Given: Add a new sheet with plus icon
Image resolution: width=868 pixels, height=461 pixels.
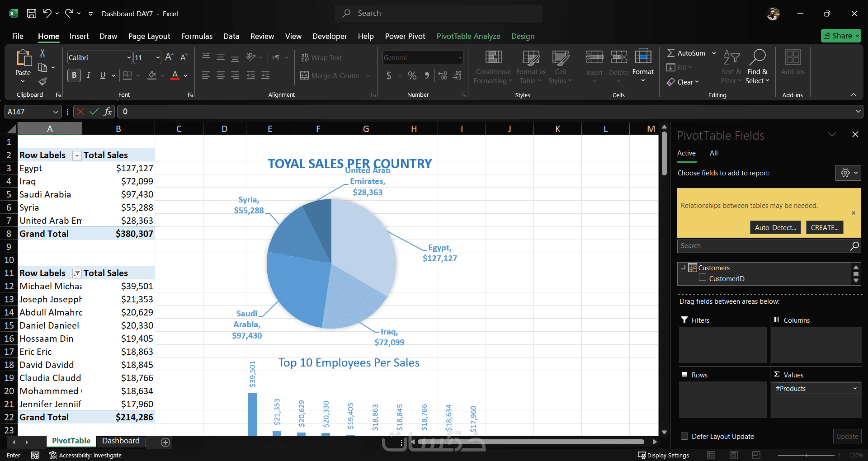Looking at the screenshot, I should coord(165,442).
